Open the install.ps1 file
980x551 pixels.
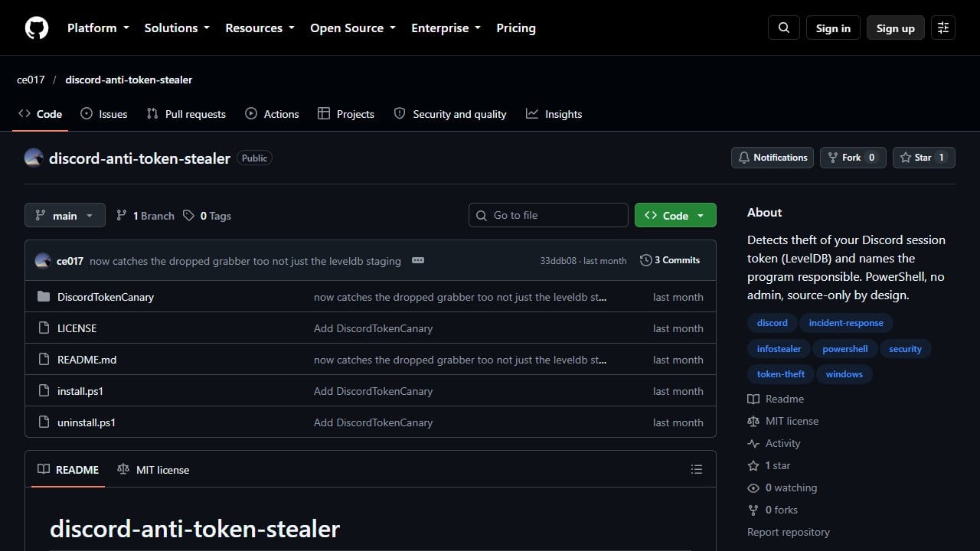coord(80,391)
